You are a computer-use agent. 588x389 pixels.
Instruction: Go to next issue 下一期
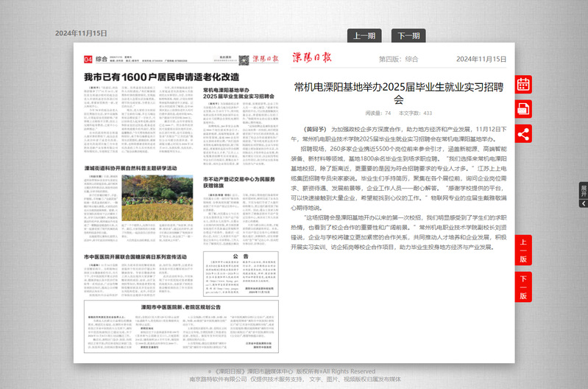[409, 35]
